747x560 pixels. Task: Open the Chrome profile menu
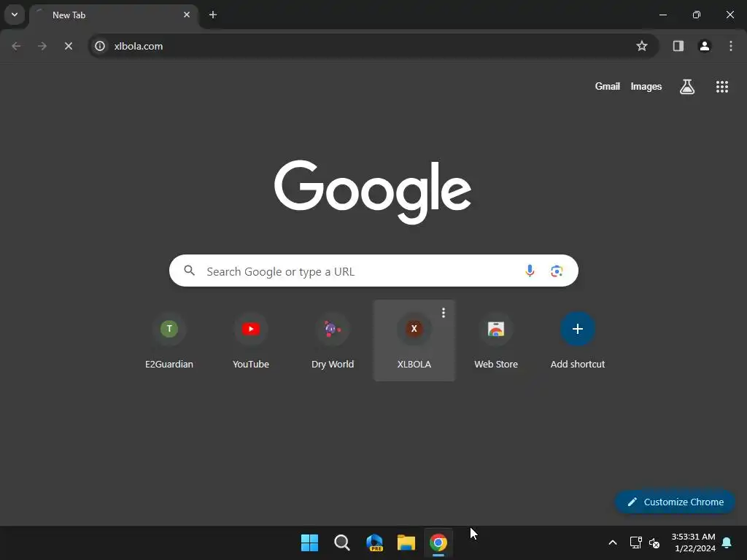(705, 46)
